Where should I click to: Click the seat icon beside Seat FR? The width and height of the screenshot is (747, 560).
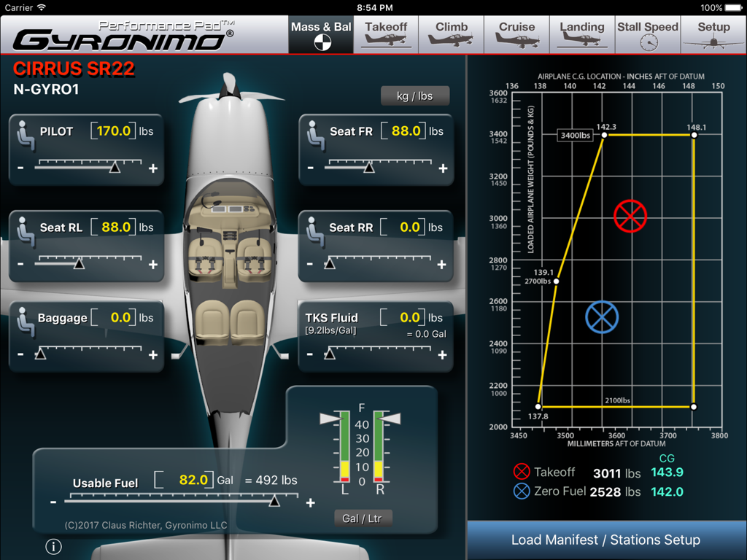[x=317, y=136]
